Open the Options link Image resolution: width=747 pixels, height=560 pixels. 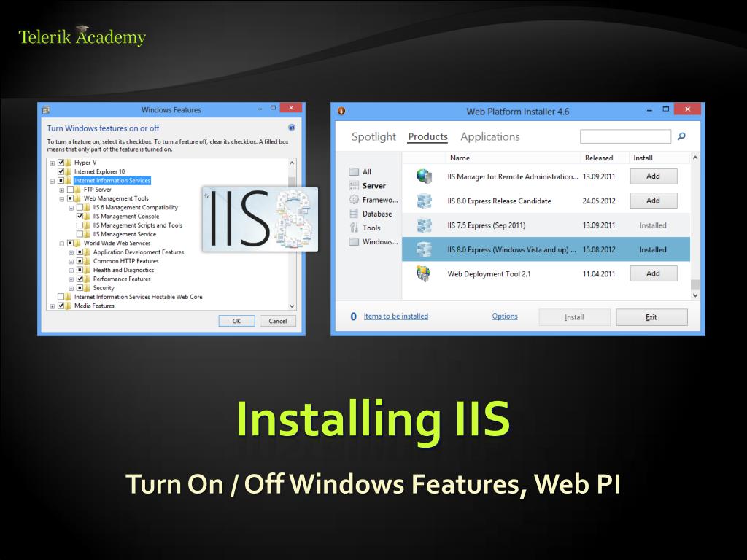point(505,316)
